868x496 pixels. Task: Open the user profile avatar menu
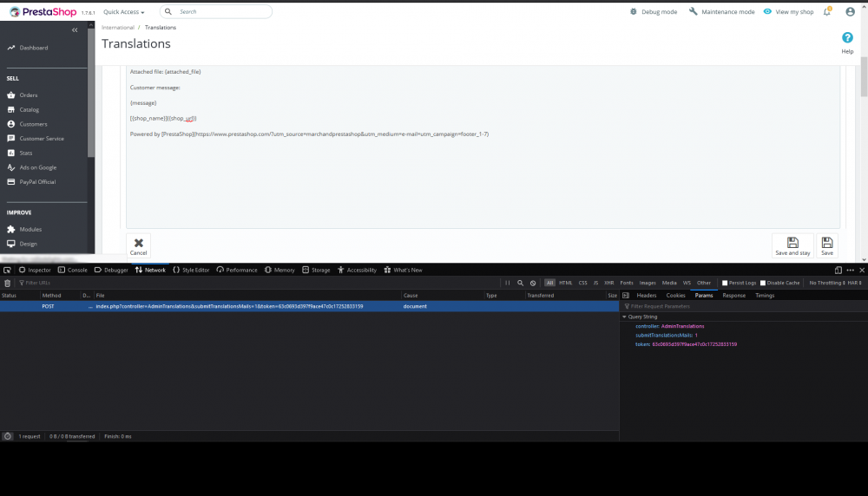click(851, 11)
